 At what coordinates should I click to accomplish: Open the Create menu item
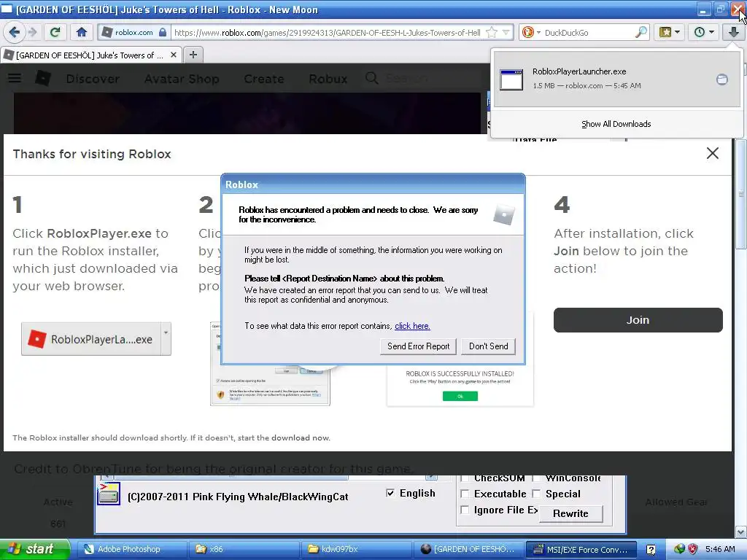264,79
